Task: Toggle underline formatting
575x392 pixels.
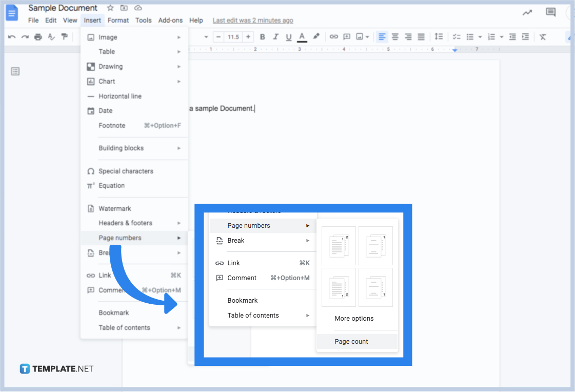Action: pos(288,36)
